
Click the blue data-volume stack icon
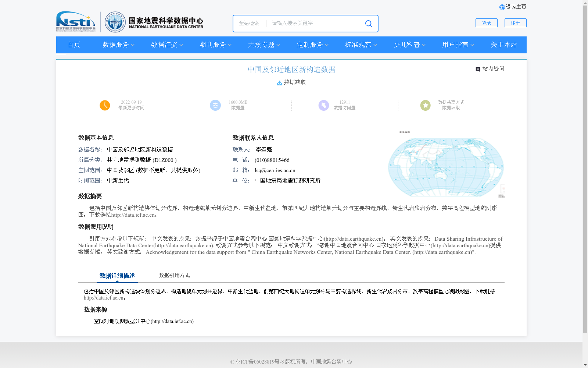(x=215, y=105)
